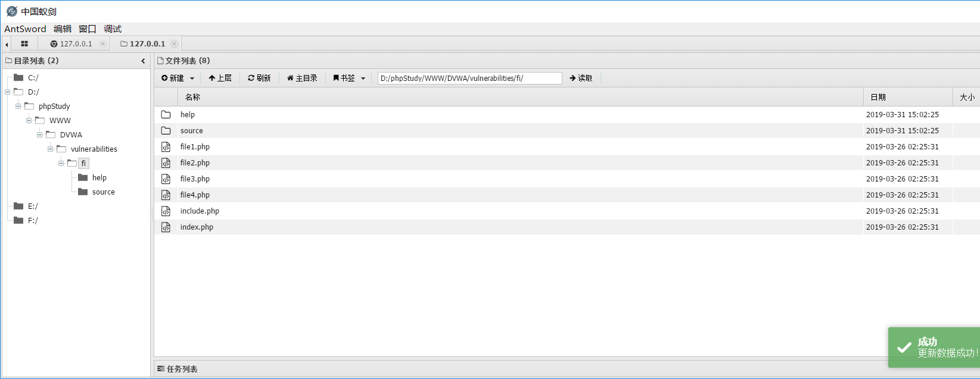Click the source folder icon in directory tree

[83, 192]
